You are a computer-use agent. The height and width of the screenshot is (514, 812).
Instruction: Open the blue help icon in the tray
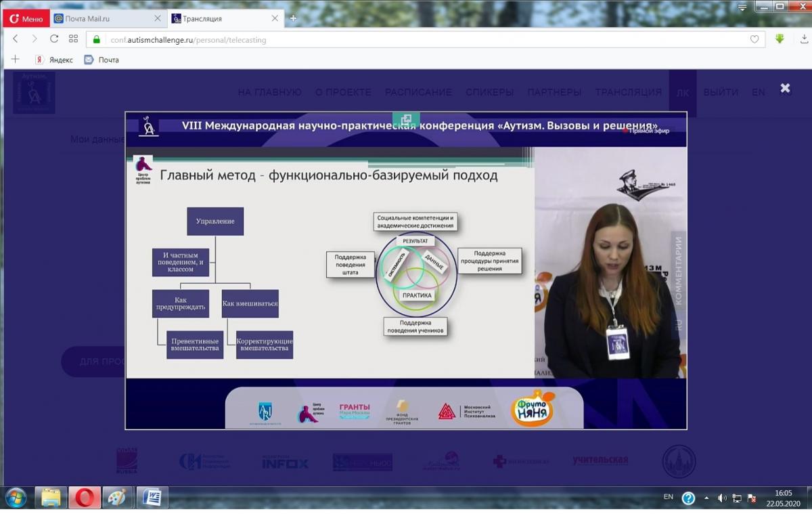[x=688, y=498]
